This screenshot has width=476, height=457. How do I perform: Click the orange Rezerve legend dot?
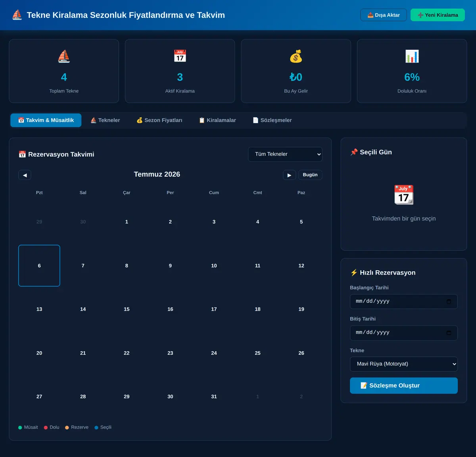click(x=67, y=428)
